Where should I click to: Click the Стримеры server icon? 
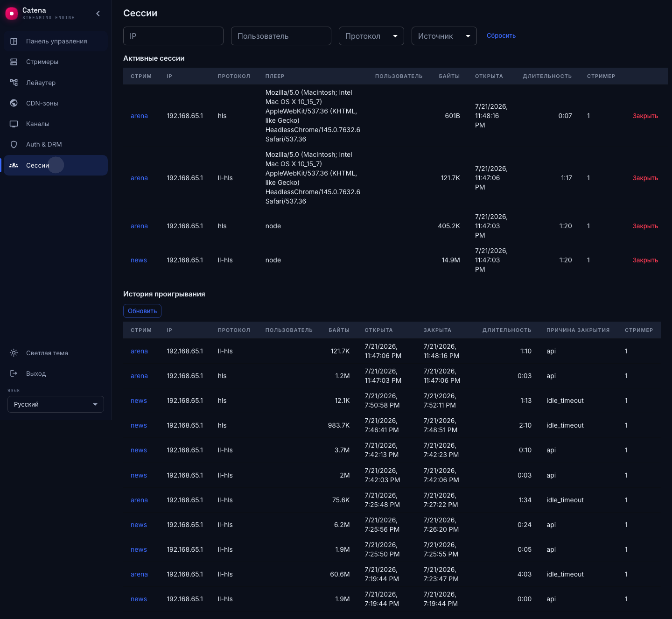point(14,62)
